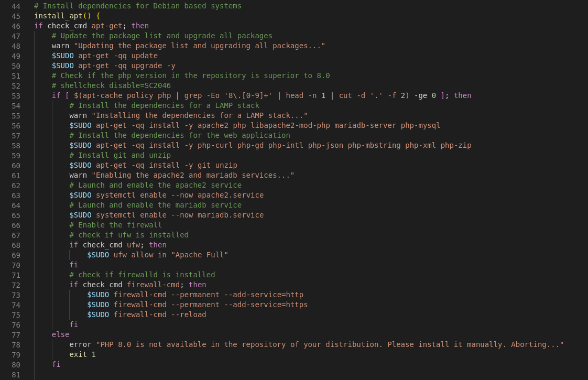Select line number 68 in the gutter
Image resolution: width=588 pixels, height=380 pixels.
16,245
